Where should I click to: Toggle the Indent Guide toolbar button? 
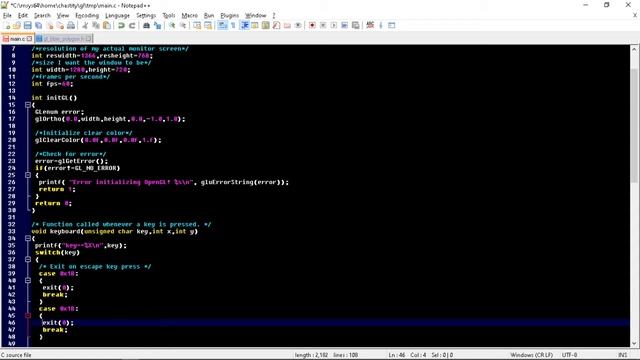pos(244,25)
